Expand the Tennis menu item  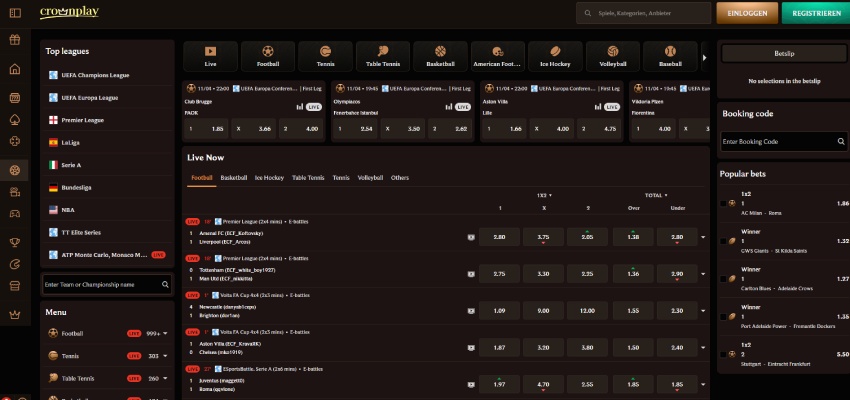(x=165, y=356)
